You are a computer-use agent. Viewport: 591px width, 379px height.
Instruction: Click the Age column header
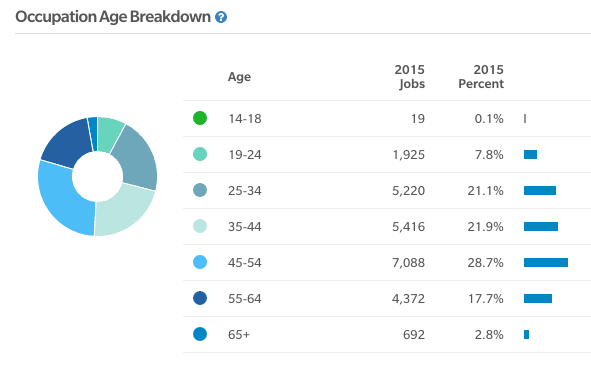pos(239,77)
